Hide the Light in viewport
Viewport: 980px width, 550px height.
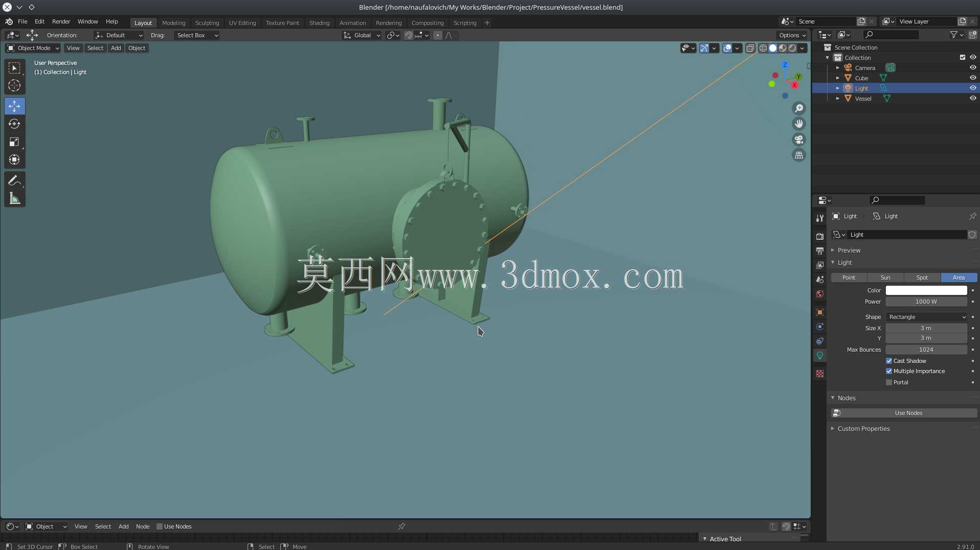[x=973, y=88]
